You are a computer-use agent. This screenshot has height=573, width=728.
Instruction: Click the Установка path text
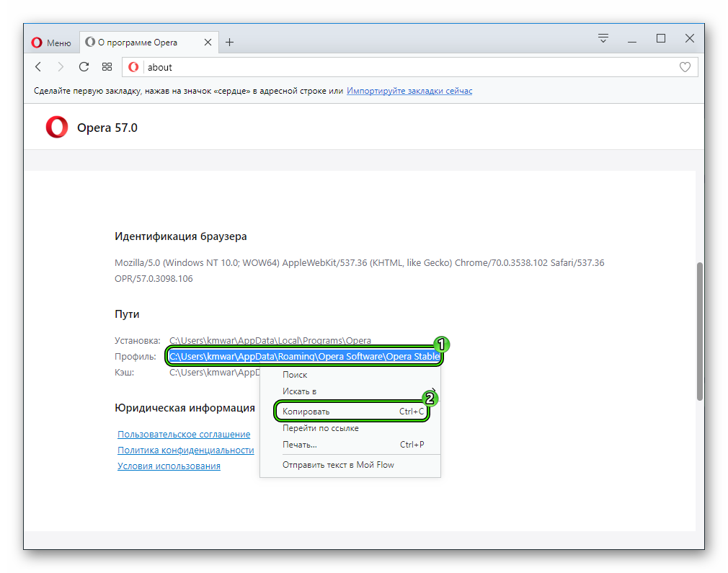pos(270,340)
